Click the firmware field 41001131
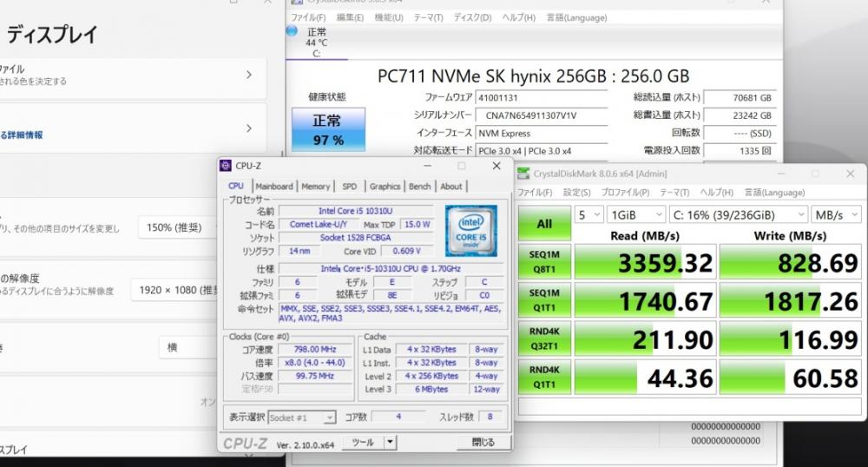Image resolution: width=868 pixels, height=467 pixels. (x=542, y=98)
